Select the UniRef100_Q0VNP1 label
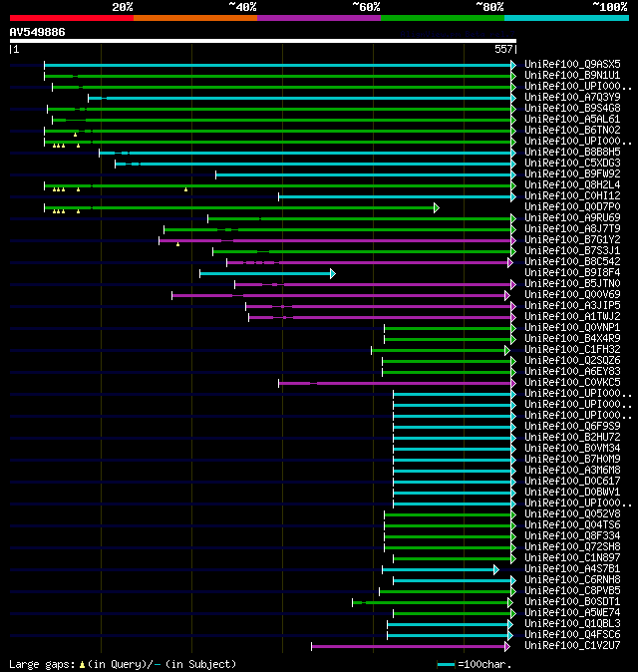The image size is (638, 672). click(x=572, y=327)
